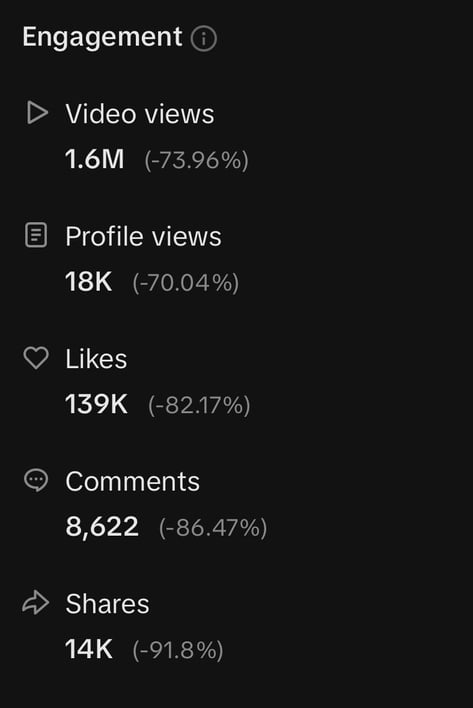
Task: Select the 18K profile views count
Action: click(x=89, y=282)
